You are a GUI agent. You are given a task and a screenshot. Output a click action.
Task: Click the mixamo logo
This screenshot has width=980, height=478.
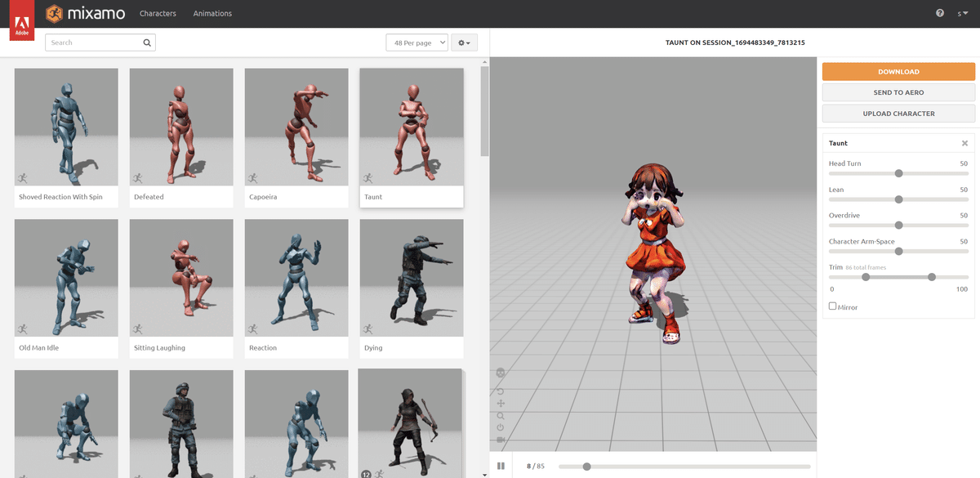point(85,13)
